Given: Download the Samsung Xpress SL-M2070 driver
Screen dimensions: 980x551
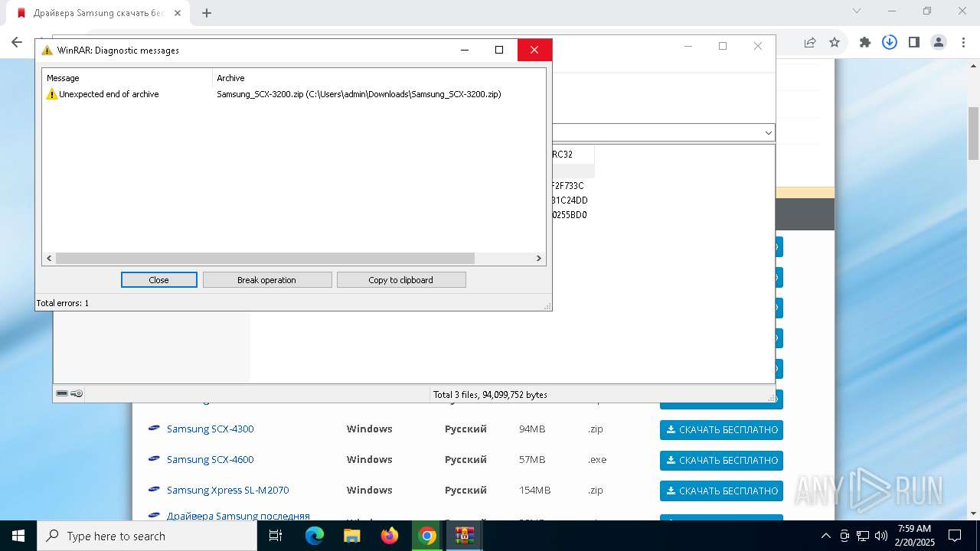Looking at the screenshot, I should click(x=721, y=491).
